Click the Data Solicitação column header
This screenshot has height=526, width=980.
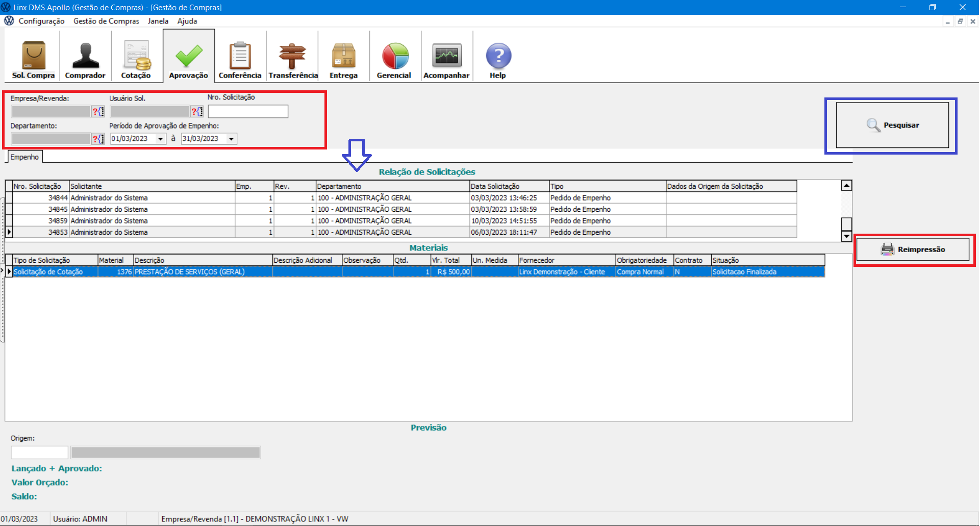tap(509, 187)
